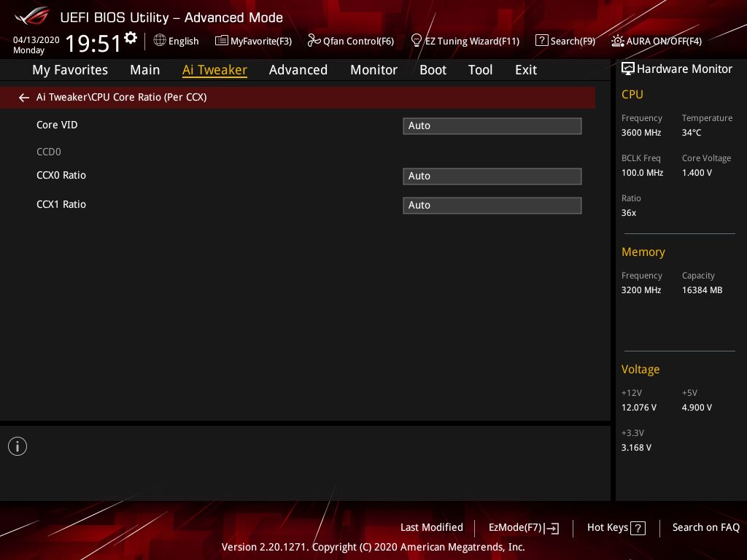The width and height of the screenshot is (747, 560).
Task: Click the EzMode exit arrow icon
Action: pos(551,528)
